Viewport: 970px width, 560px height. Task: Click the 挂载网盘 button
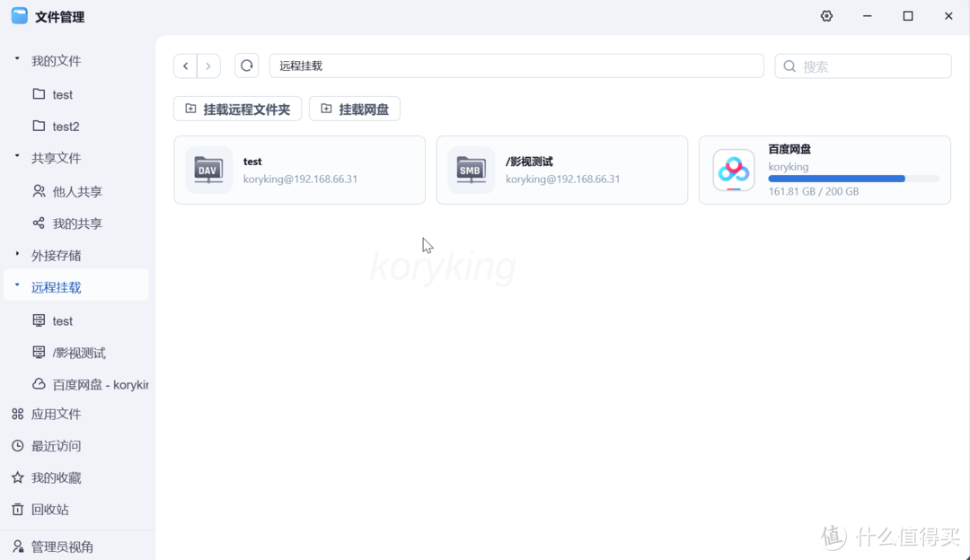[354, 109]
